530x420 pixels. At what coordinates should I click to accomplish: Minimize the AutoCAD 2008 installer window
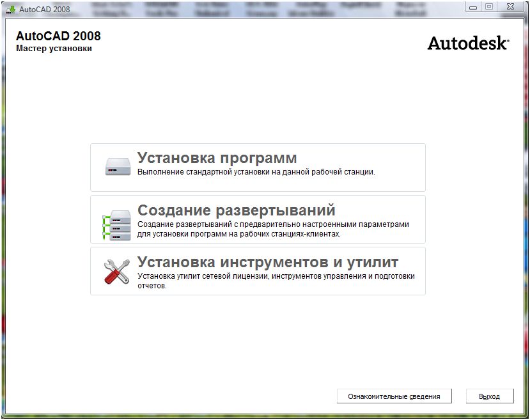point(473,7)
